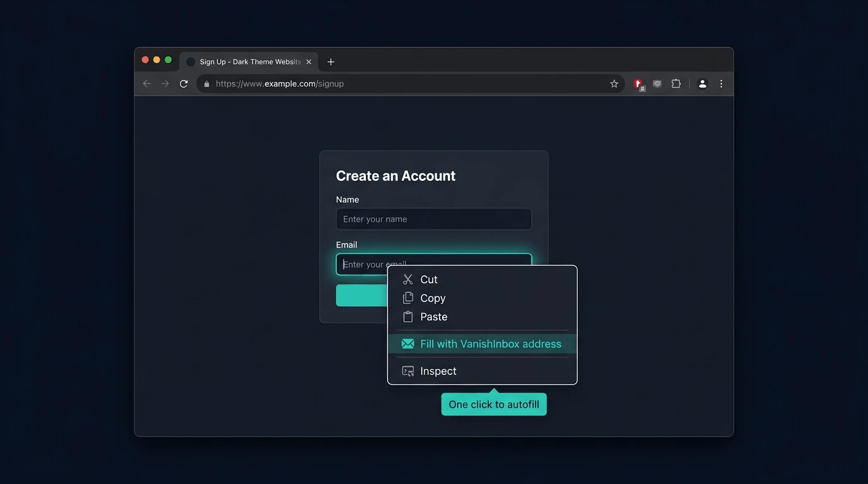The image size is (868, 484).
Task: Choose Copy from the context menu
Action: click(483, 298)
